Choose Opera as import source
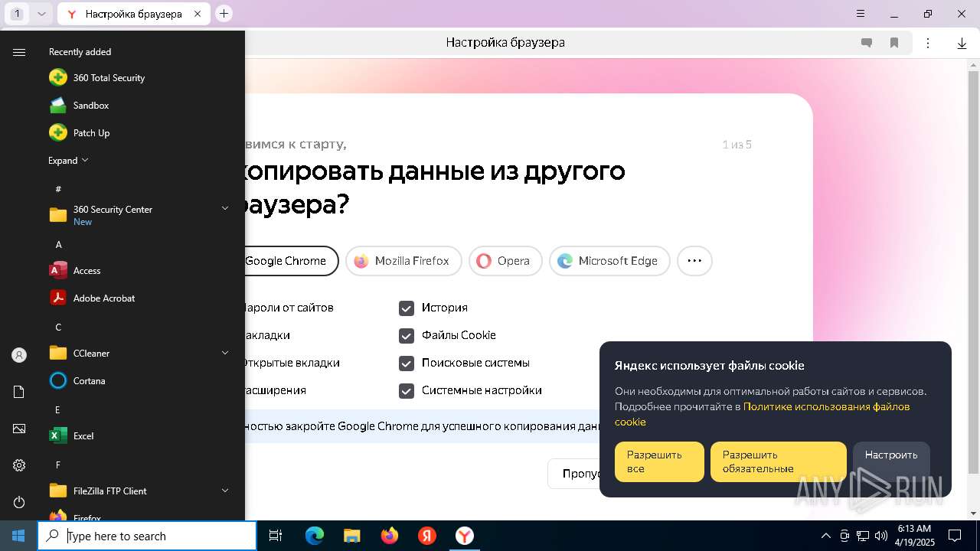The width and height of the screenshot is (980, 551). (x=505, y=261)
